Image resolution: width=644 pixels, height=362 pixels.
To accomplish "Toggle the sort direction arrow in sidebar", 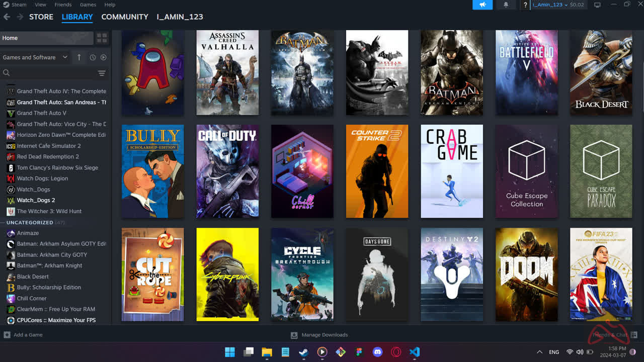I will pyautogui.click(x=79, y=57).
